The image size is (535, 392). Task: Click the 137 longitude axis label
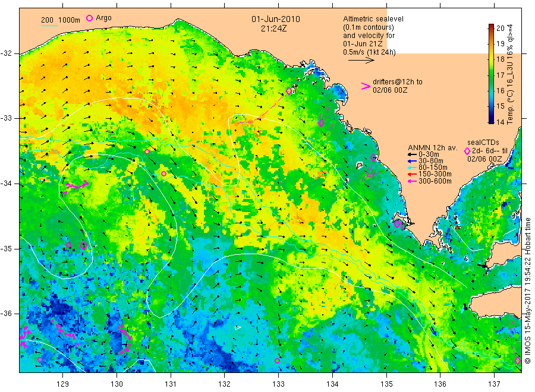[494, 384]
